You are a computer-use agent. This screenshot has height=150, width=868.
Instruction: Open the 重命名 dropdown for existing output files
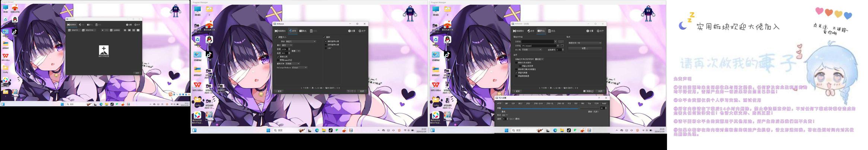(539, 59)
